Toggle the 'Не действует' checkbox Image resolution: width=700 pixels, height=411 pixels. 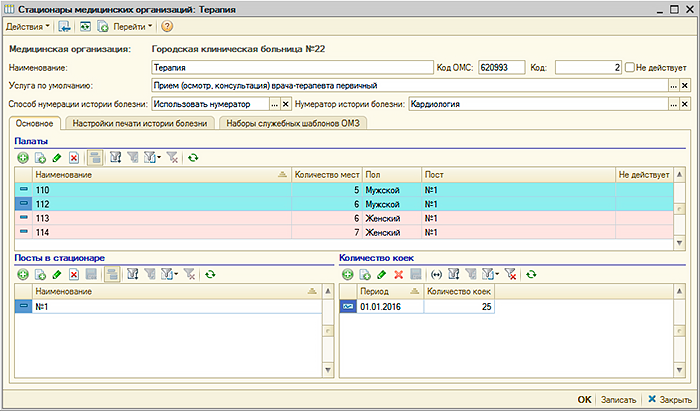pos(630,67)
